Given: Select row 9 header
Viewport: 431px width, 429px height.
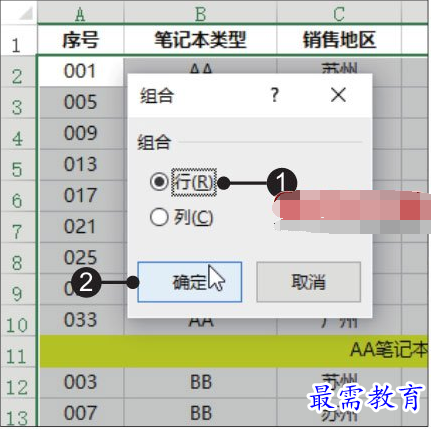Looking at the screenshot, I should (18, 289).
